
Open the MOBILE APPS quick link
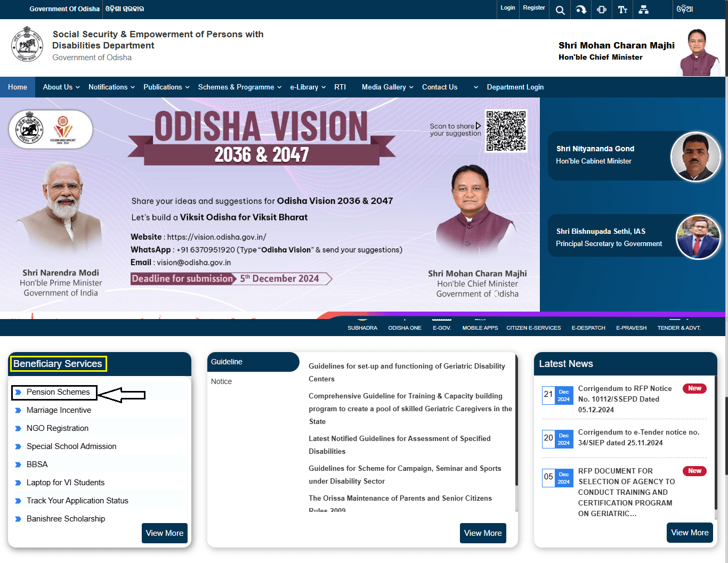pyautogui.click(x=480, y=328)
